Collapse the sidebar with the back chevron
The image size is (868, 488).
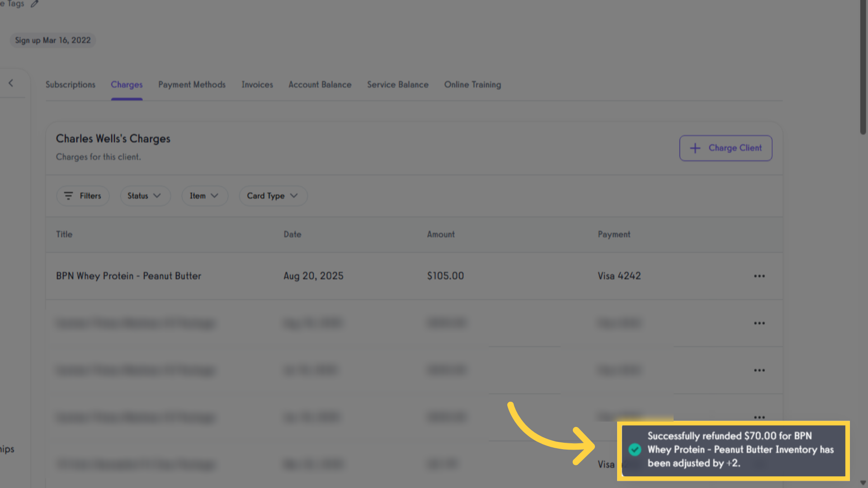[x=11, y=83]
